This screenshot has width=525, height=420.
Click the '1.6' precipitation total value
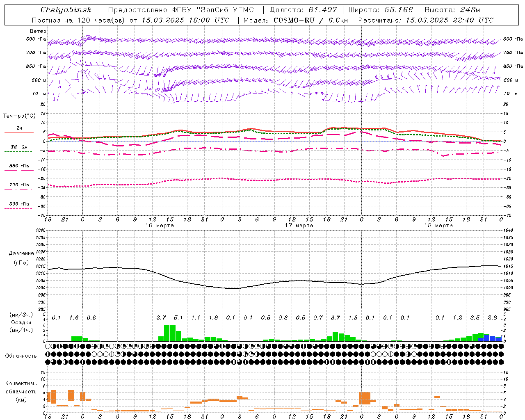[74, 317]
